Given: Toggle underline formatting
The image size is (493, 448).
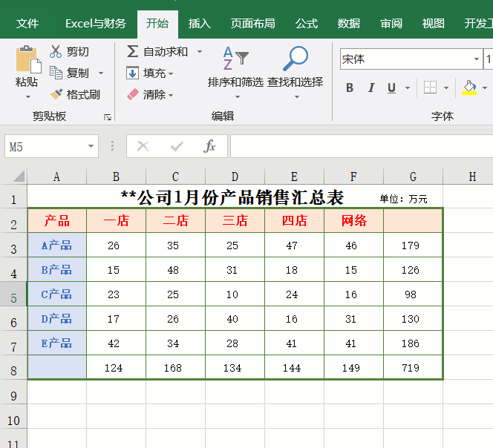Looking at the screenshot, I should (391, 88).
